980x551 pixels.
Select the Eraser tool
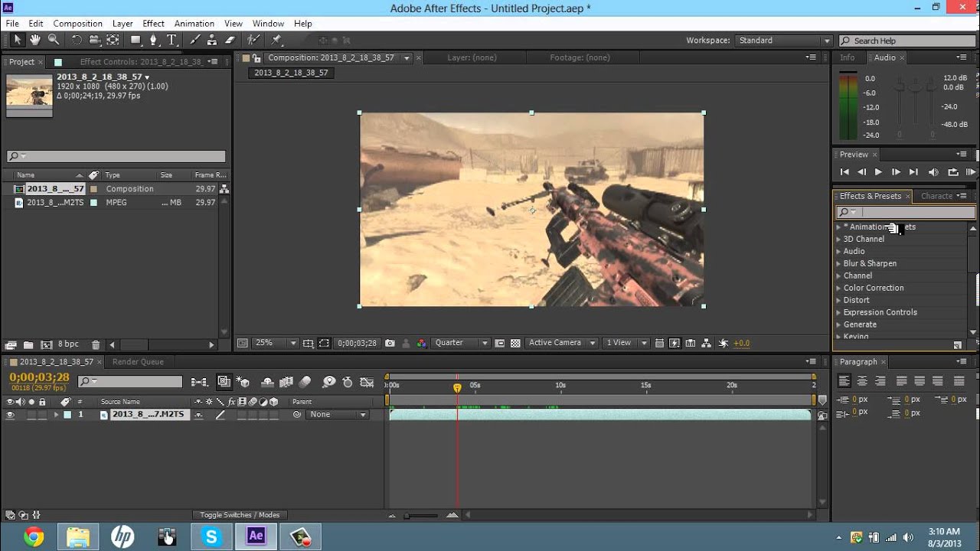(230, 40)
